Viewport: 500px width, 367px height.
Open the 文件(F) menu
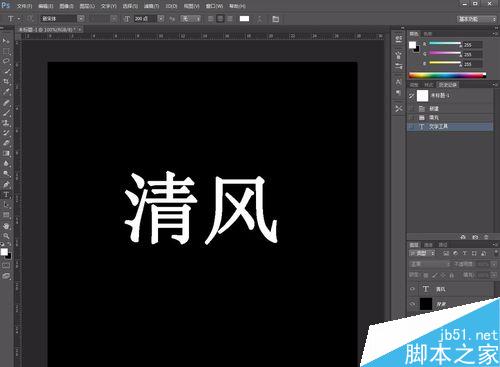(24, 6)
